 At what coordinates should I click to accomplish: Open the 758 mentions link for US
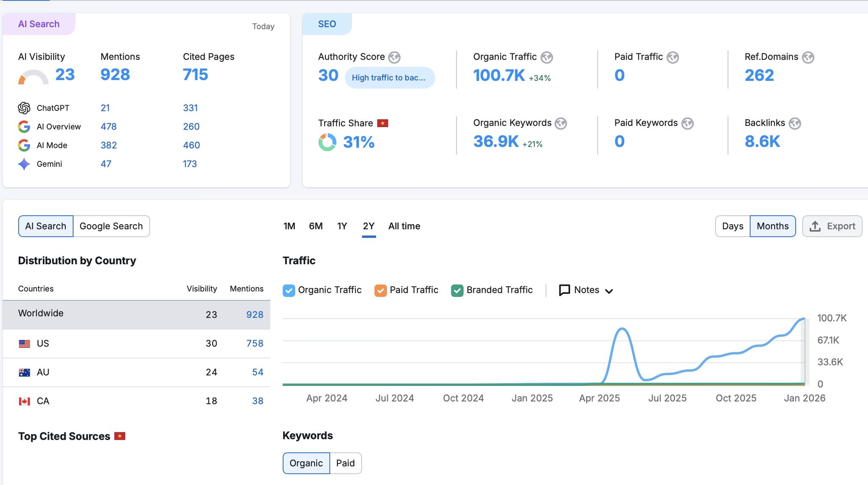[254, 343]
